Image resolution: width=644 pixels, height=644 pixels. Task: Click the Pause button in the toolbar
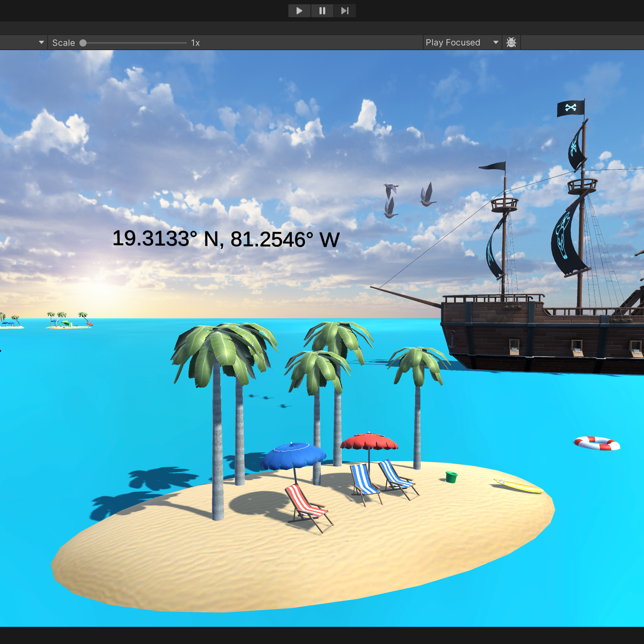[x=322, y=11]
